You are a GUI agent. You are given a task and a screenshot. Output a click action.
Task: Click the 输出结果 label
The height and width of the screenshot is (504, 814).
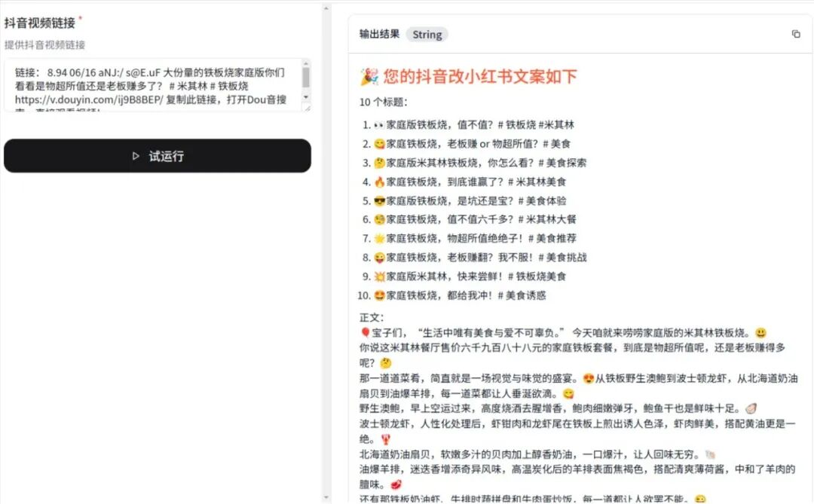379,34
